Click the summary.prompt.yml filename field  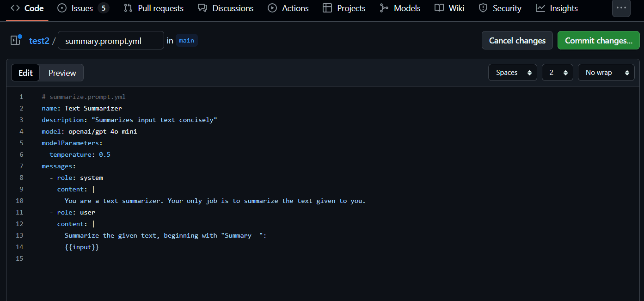coord(110,41)
